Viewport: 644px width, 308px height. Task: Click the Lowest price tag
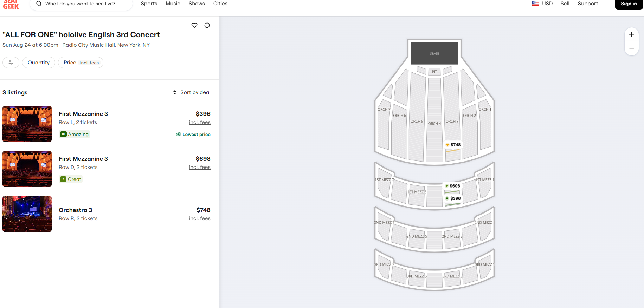pyautogui.click(x=193, y=135)
